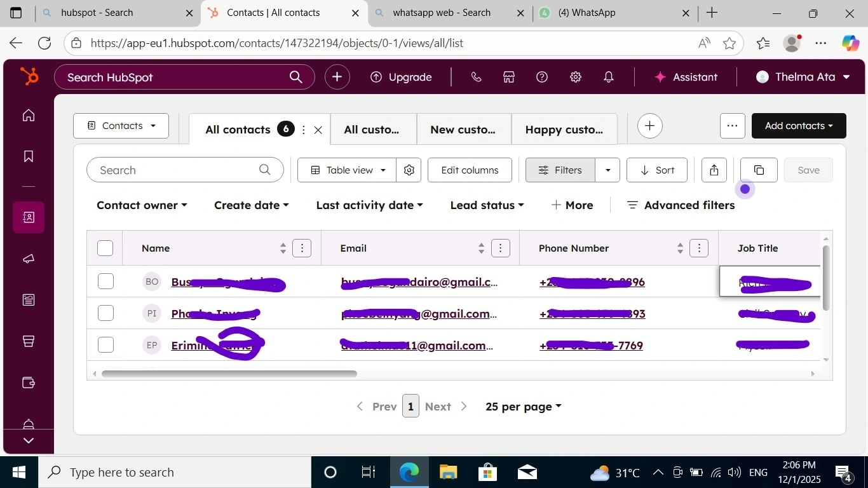Check the checkbox for the EP contact row

105,345
